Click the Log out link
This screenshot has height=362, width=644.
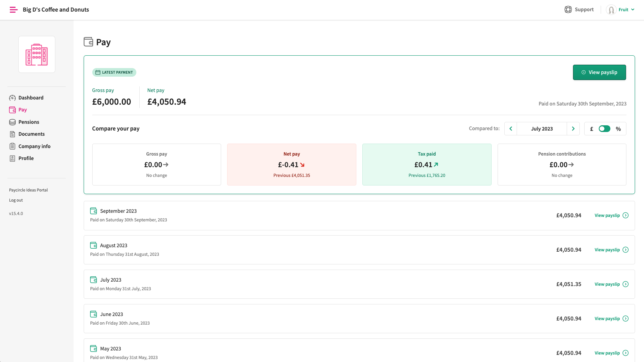click(x=16, y=200)
